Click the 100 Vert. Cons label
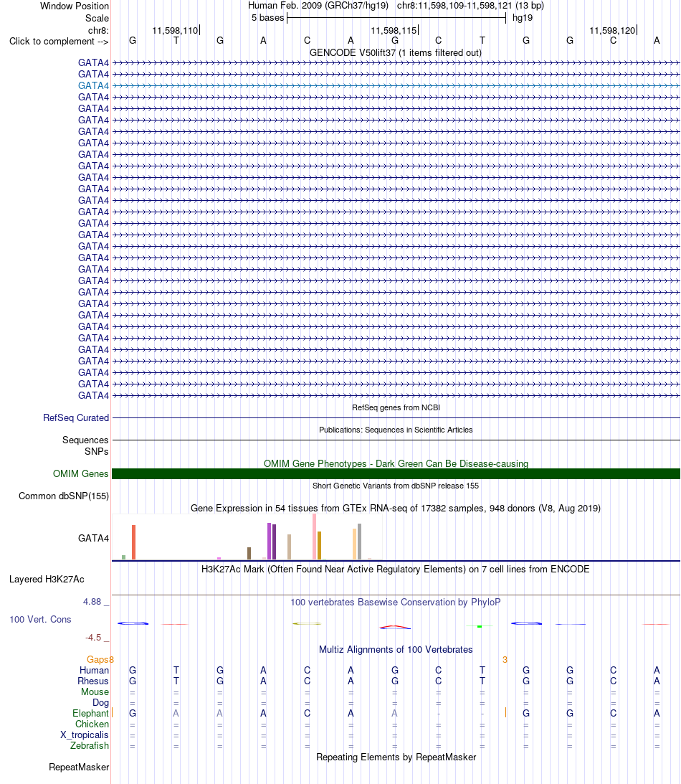This screenshot has width=681, height=784. pos(40,619)
